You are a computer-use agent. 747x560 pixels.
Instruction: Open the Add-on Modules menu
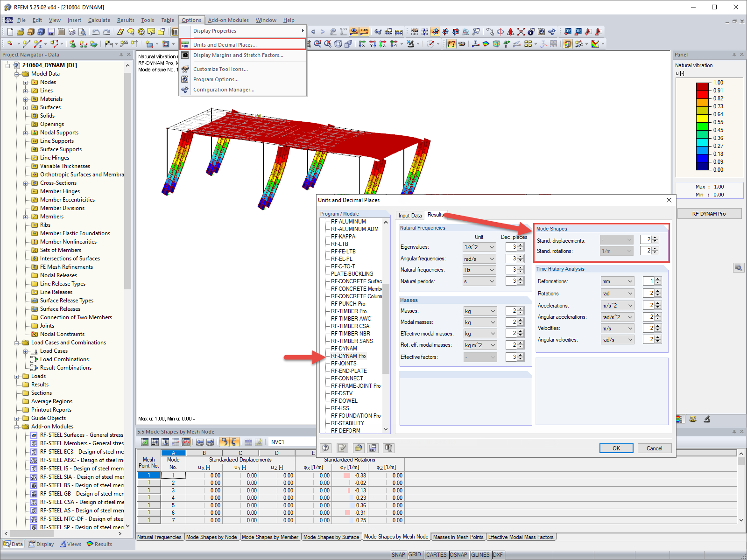228,20
